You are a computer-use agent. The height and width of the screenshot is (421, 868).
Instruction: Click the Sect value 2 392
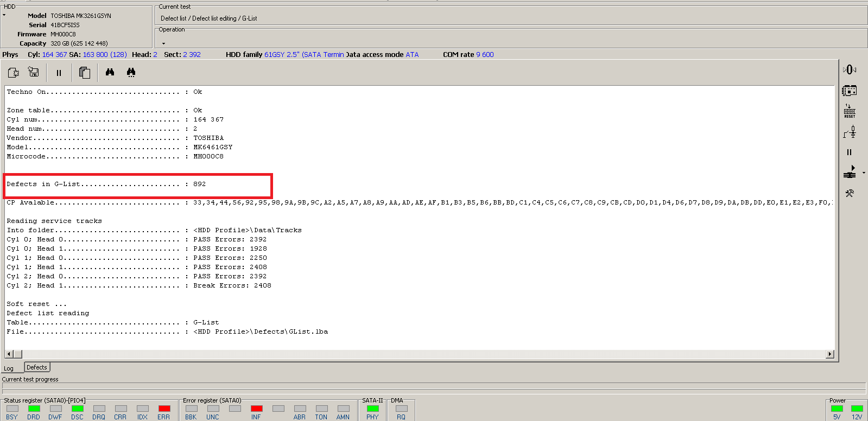pos(192,55)
